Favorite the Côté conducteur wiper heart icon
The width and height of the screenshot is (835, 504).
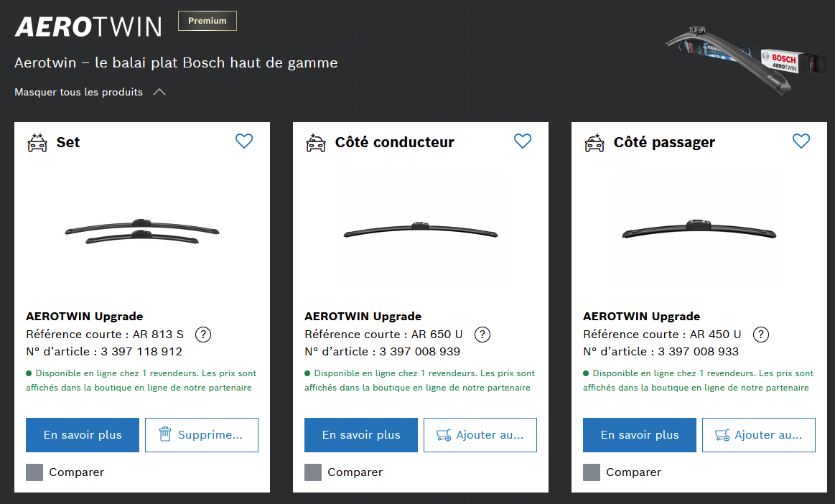(x=523, y=141)
